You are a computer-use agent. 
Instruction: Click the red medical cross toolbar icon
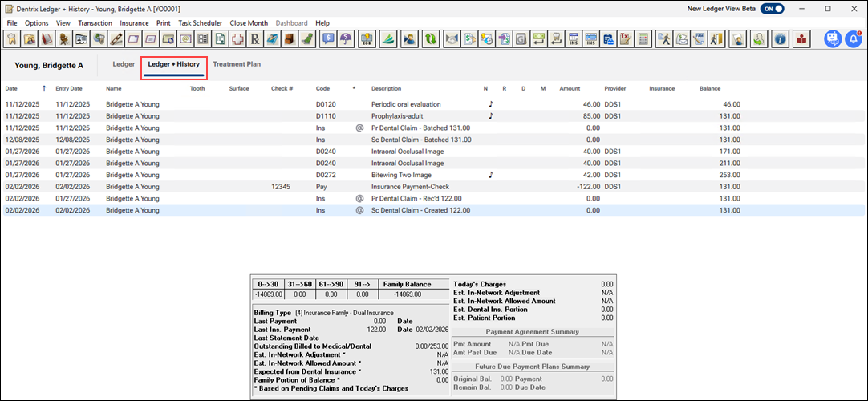coord(237,38)
